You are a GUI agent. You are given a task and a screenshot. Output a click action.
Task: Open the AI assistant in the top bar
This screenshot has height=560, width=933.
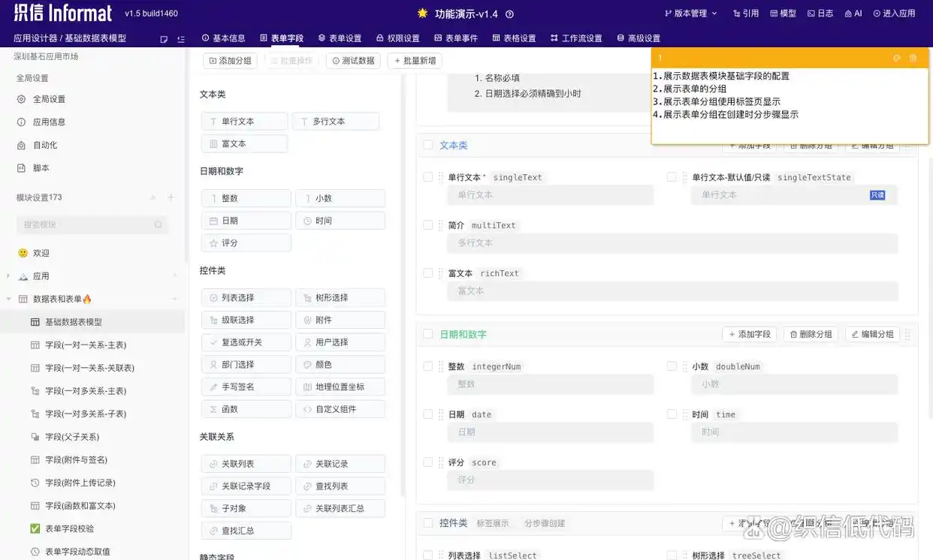point(853,13)
